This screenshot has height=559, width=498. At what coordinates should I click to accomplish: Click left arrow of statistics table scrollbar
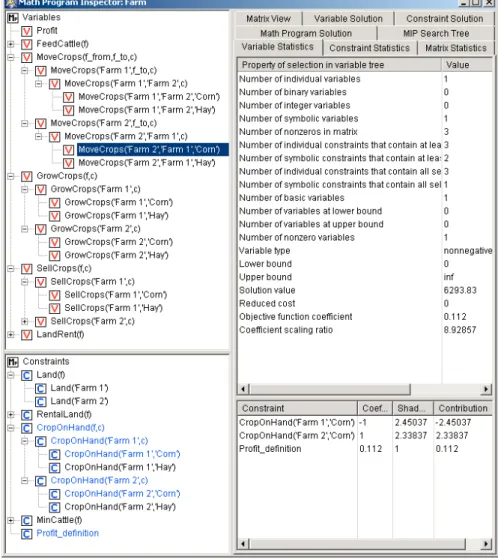243,389
